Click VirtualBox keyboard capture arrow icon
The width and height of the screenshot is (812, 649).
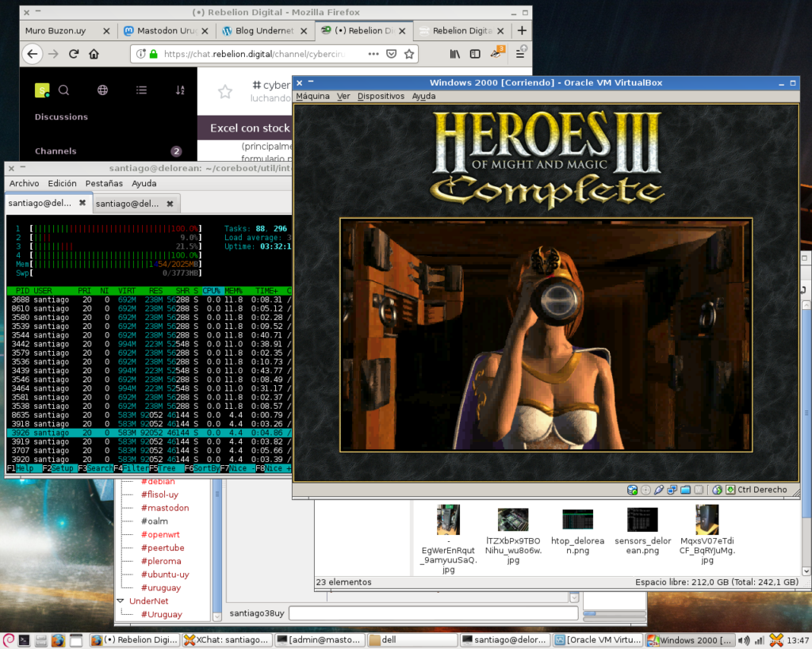[x=730, y=490]
